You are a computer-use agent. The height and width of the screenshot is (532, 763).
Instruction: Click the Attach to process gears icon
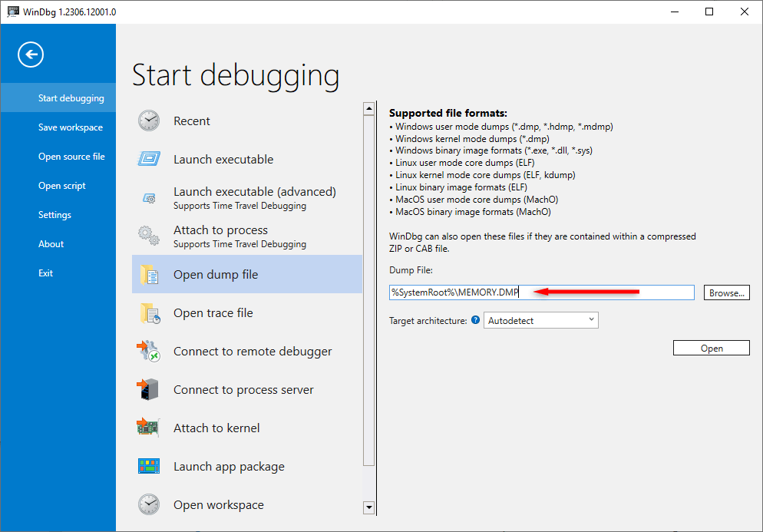(148, 236)
